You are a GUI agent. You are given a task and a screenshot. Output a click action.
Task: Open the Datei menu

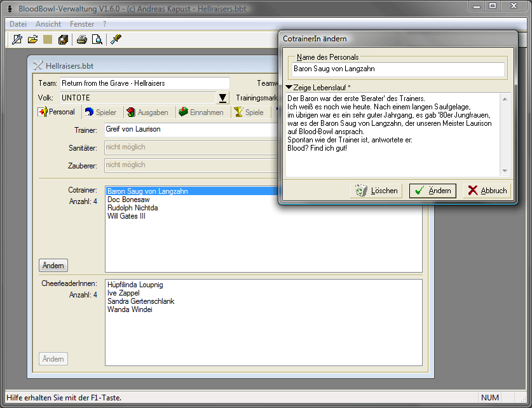[18, 24]
